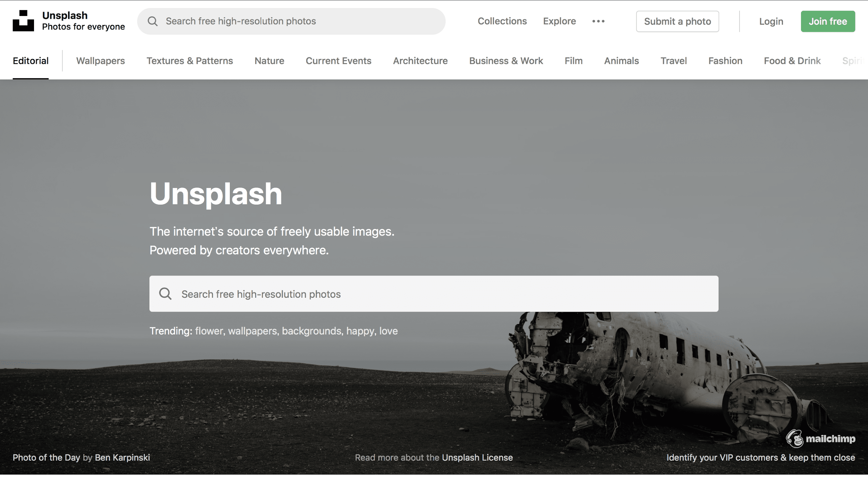Screen dimensions: 868x486
Task: Click the Login button
Action: 771,21
